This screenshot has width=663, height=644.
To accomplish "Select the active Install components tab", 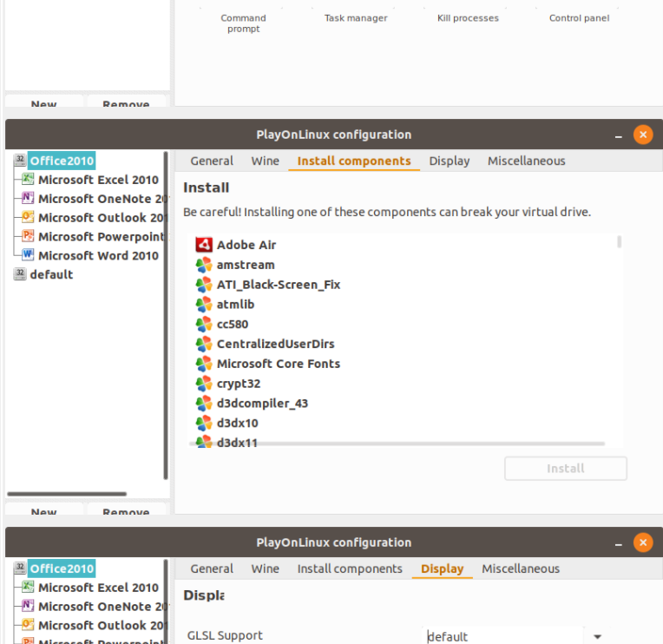I will coord(354,161).
